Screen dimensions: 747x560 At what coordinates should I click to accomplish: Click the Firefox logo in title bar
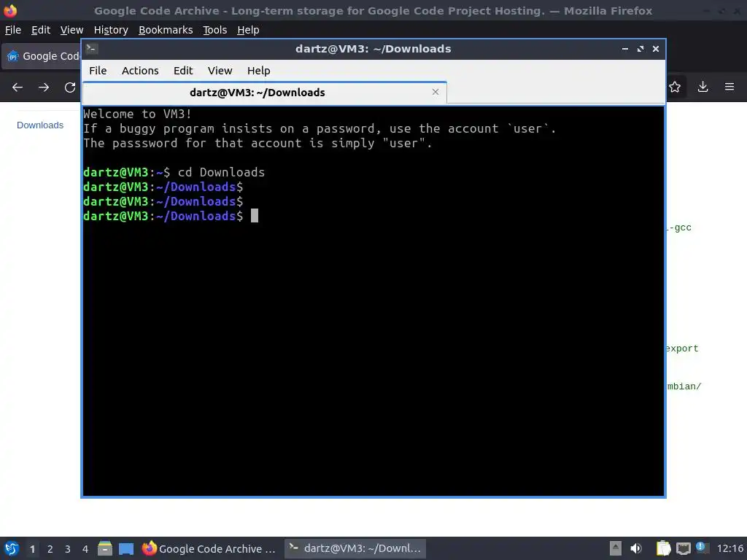10,10
